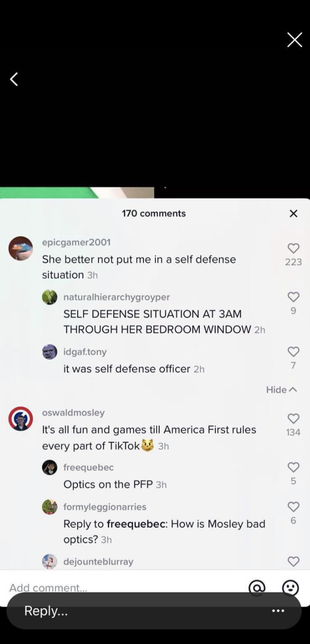310x644 pixels.
Task: Like idgaf.tony's reply with the heart
Action: click(293, 351)
